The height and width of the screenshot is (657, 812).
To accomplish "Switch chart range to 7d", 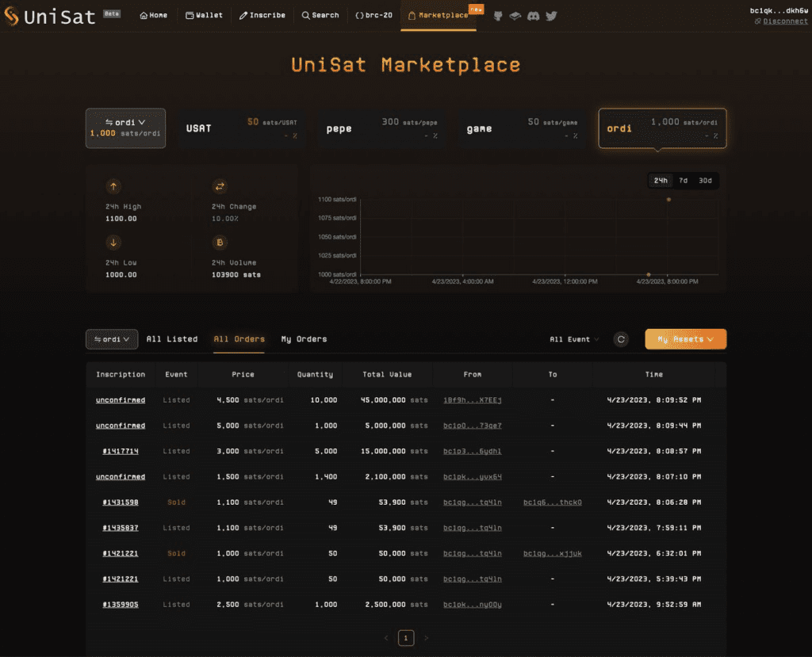I will [683, 181].
